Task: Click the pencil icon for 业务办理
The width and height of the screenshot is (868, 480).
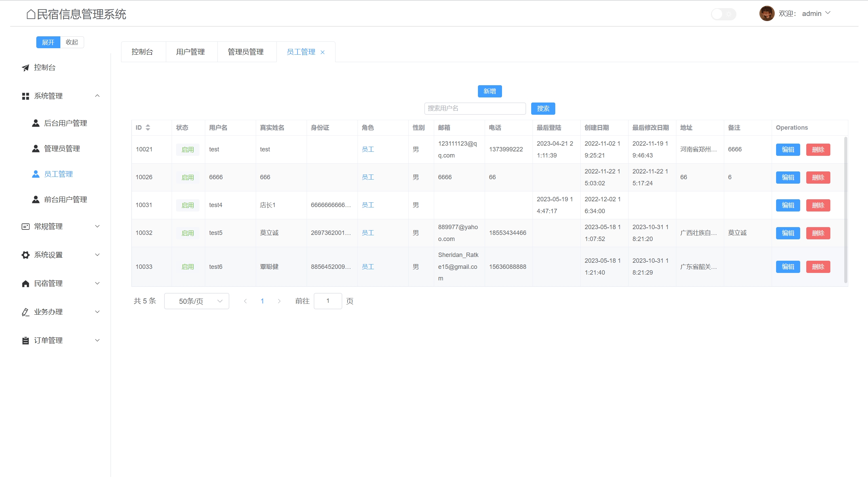Action: (x=25, y=312)
